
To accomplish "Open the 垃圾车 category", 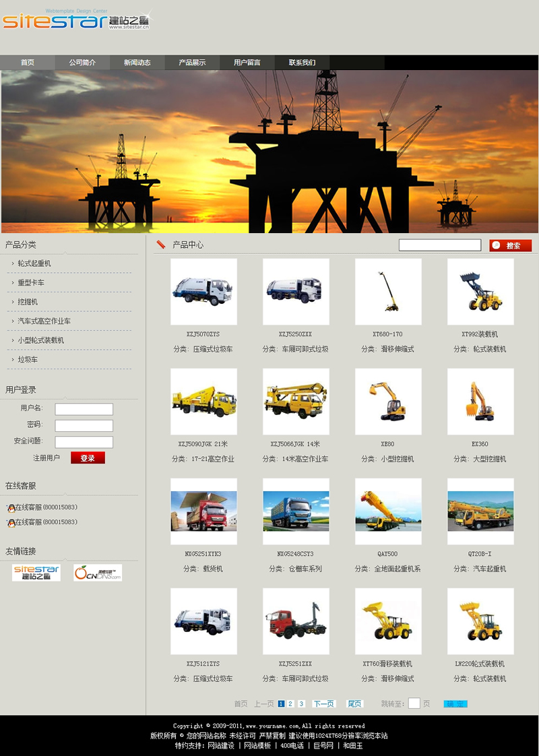I will (28, 360).
